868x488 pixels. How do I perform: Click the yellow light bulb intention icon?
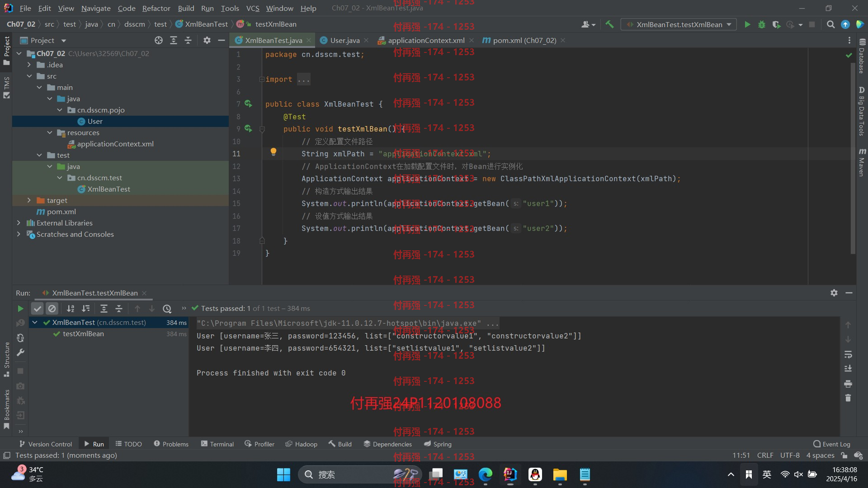(x=274, y=152)
